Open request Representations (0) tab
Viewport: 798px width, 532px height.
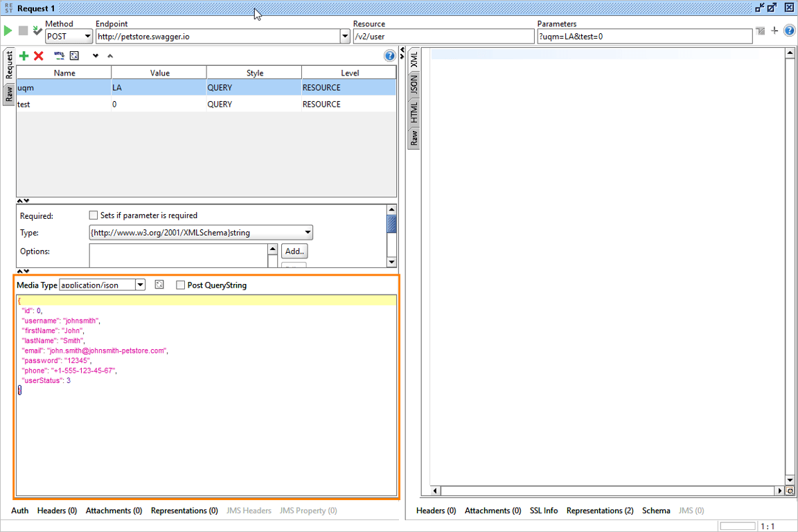(x=184, y=510)
